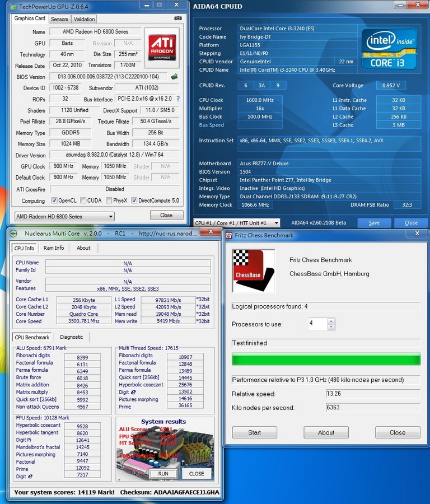Image resolution: width=430 pixels, height=504 pixels.
Task: Click the Nuclearus window title icon
Action: tap(13, 234)
